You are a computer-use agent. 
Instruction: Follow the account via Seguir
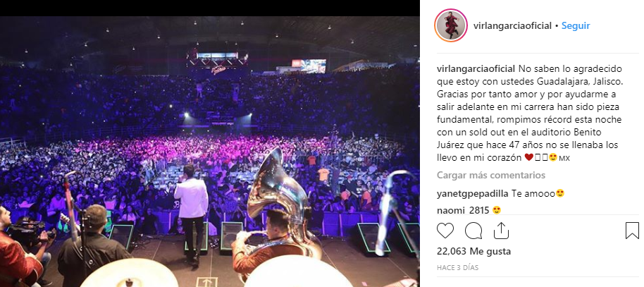pyautogui.click(x=576, y=26)
